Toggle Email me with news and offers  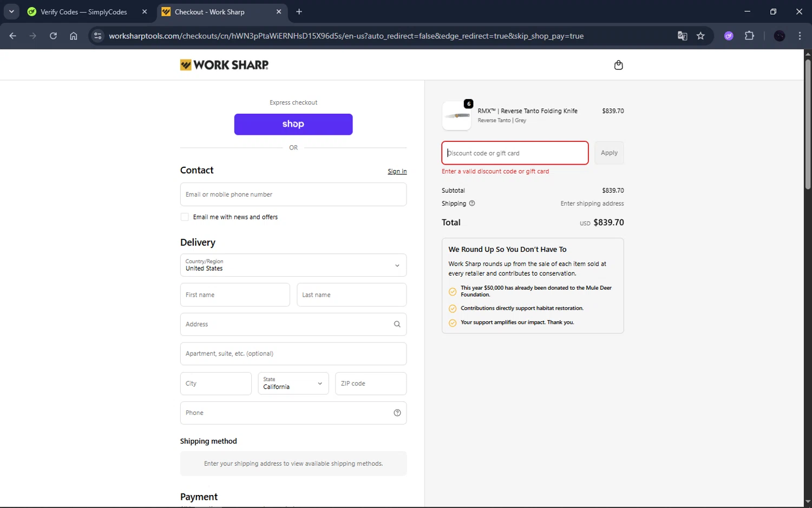(x=185, y=217)
